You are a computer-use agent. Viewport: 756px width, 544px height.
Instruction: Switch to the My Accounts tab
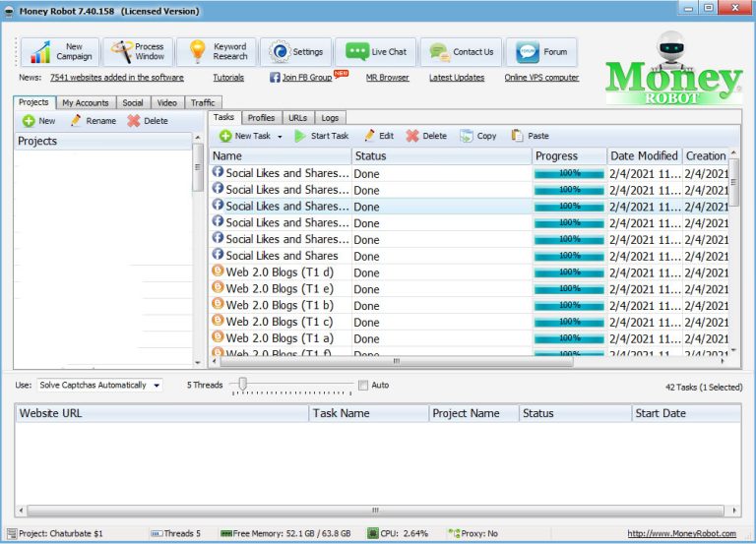(86, 102)
